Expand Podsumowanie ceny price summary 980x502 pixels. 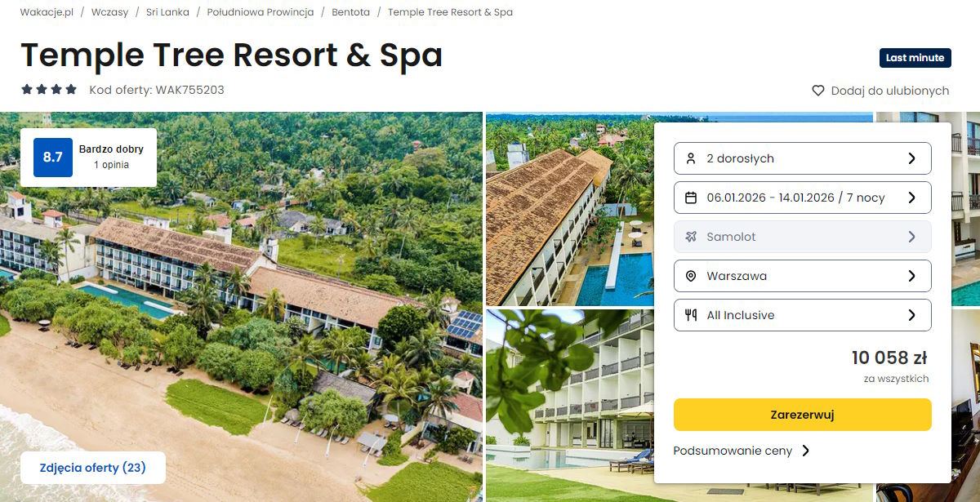click(x=742, y=451)
